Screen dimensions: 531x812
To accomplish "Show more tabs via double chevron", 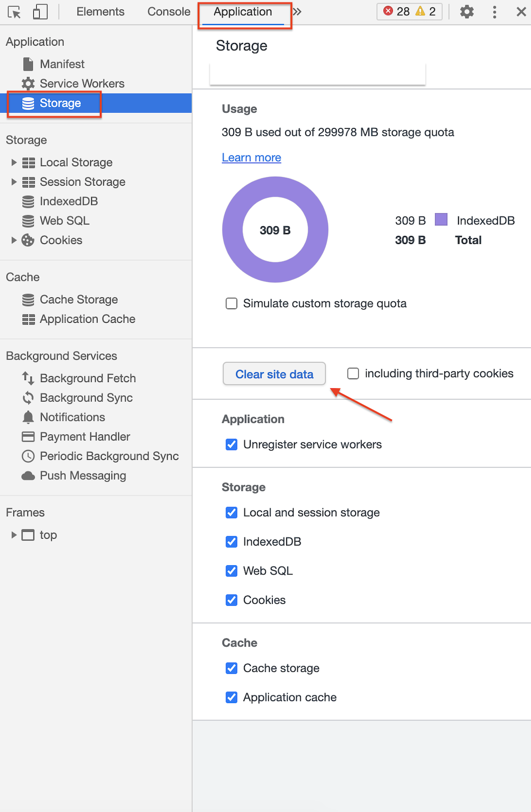I will (297, 12).
